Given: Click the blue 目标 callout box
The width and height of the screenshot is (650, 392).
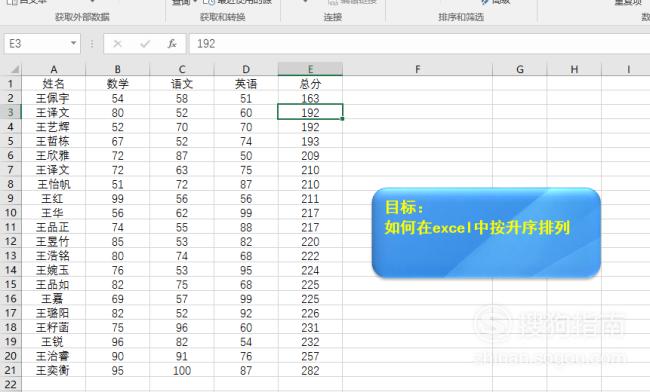Looking at the screenshot, I should click(x=486, y=232).
